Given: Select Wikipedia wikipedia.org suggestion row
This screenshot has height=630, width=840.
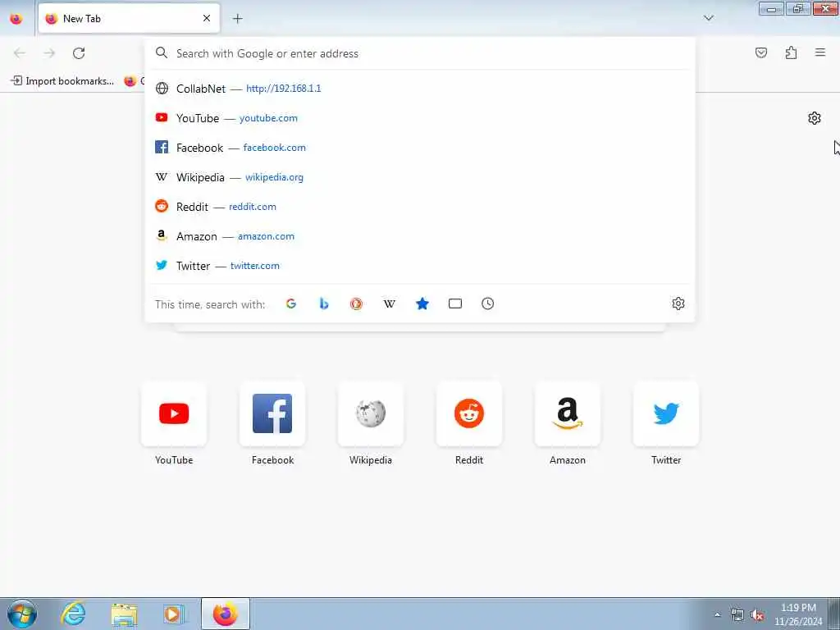Looking at the screenshot, I should [419, 177].
